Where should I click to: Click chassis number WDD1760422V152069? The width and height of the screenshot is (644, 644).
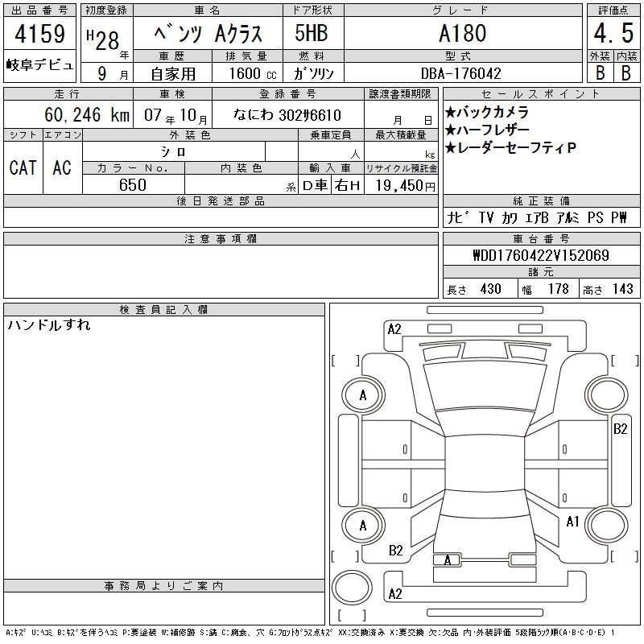[540, 256]
